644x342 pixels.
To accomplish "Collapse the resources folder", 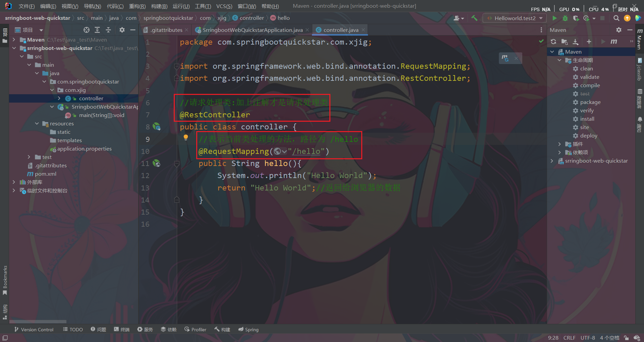I will pyautogui.click(x=37, y=123).
